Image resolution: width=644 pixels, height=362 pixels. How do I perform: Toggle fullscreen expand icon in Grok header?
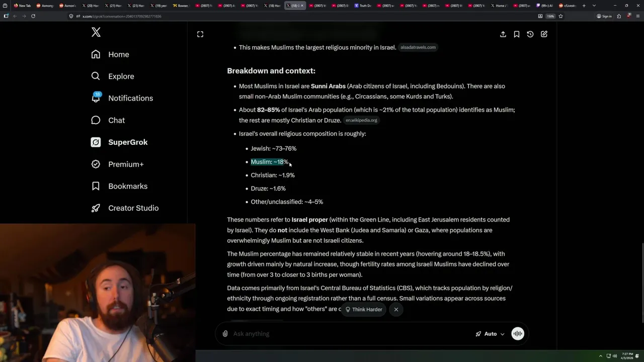coord(200,34)
